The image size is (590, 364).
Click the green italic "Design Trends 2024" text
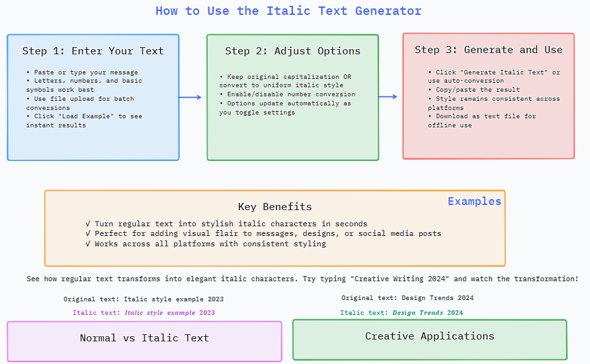tap(428, 313)
